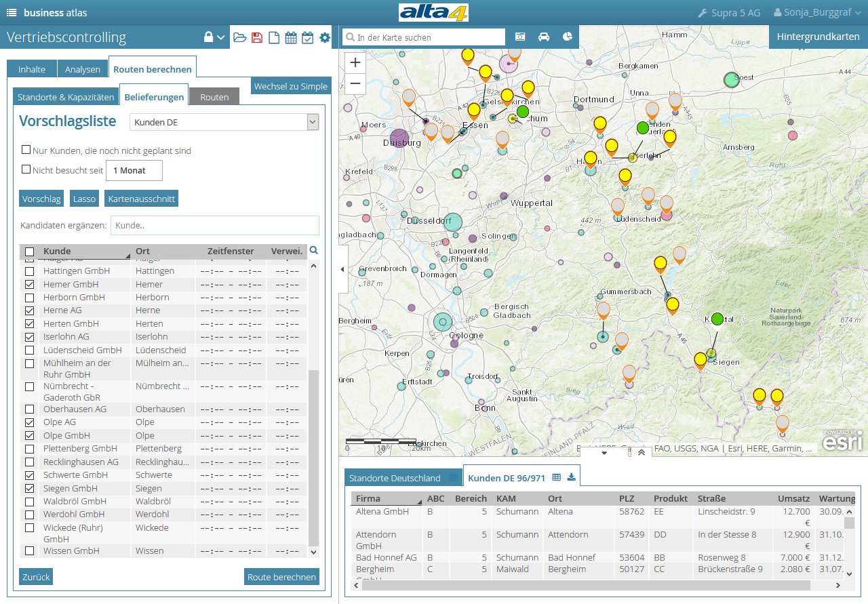Expand dropdown chevron next to lock icon
This screenshot has height=604, width=868.
point(221,38)
